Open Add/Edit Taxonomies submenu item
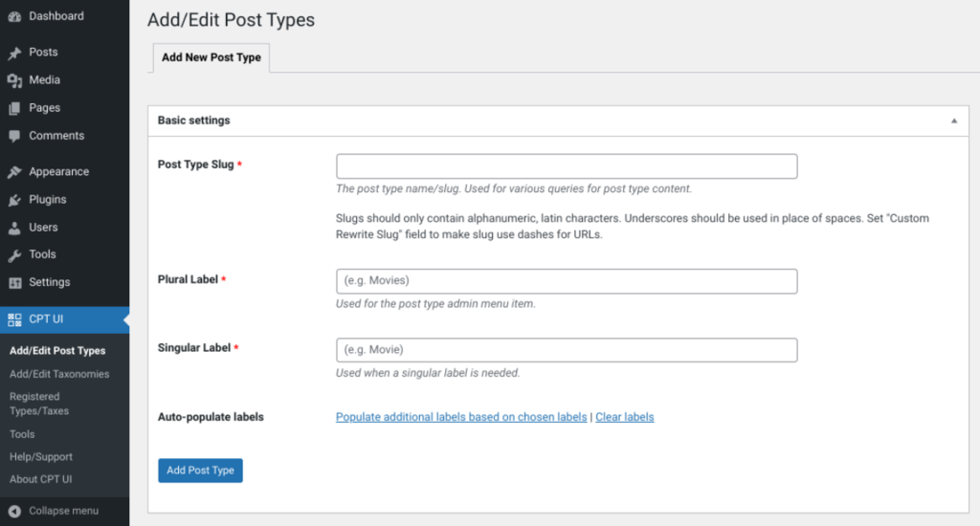This screenshot has width=980, height=526. coord(59,374)
